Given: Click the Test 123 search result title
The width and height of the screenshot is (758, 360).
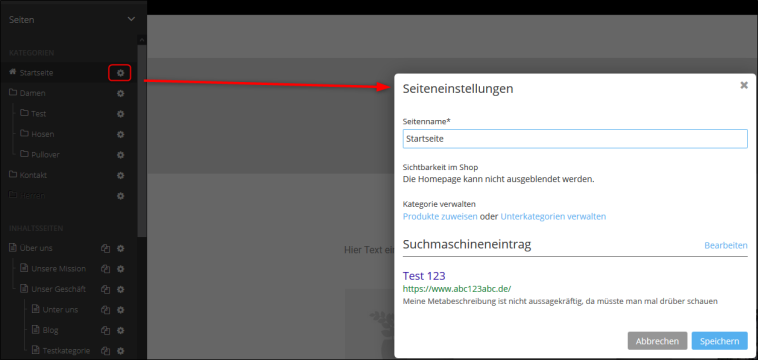Looking at the screenshot, I should coord(424,276).
